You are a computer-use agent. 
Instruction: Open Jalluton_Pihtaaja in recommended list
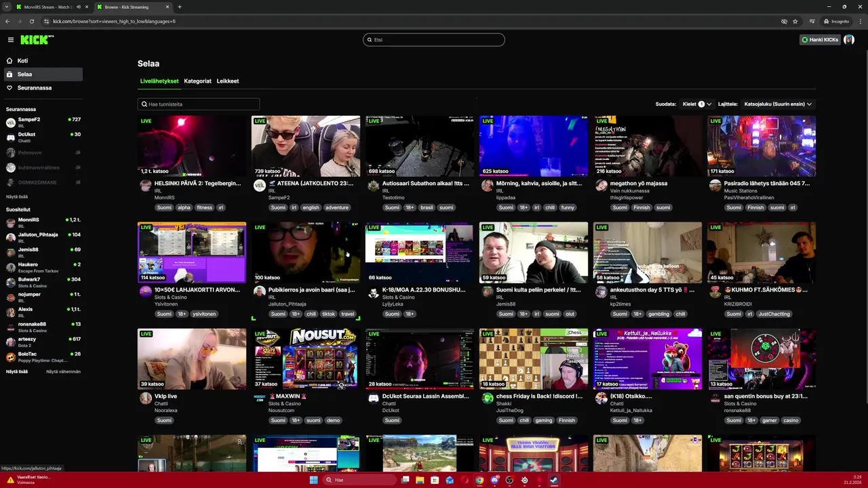coord(43,237)
